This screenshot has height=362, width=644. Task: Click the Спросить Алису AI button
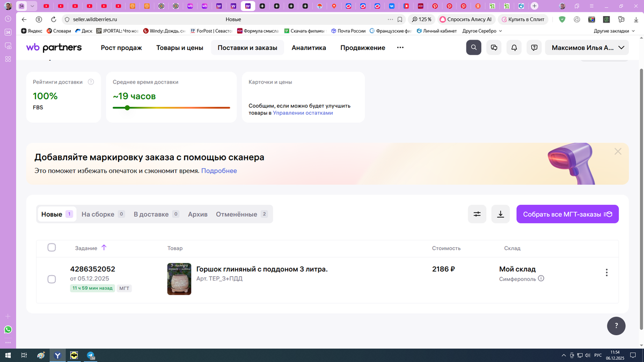pyautogui.click(x=465, y=19)
